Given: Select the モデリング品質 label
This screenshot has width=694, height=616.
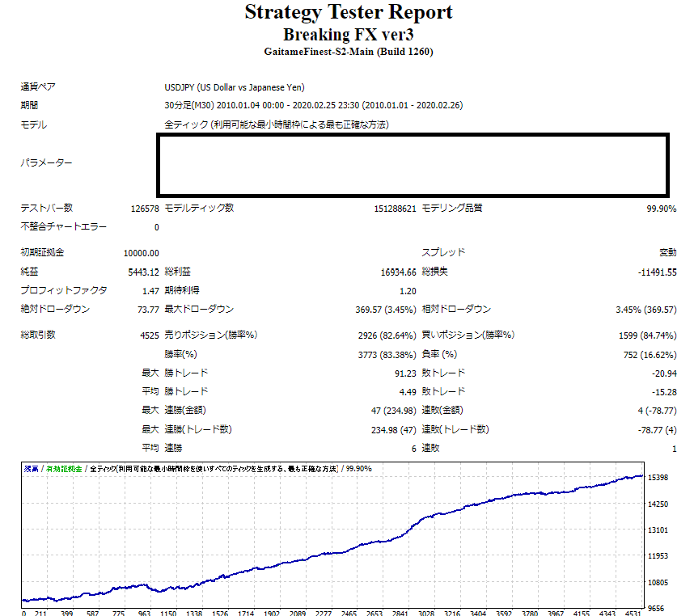Looking at the screenshot, I should [452, 208].
